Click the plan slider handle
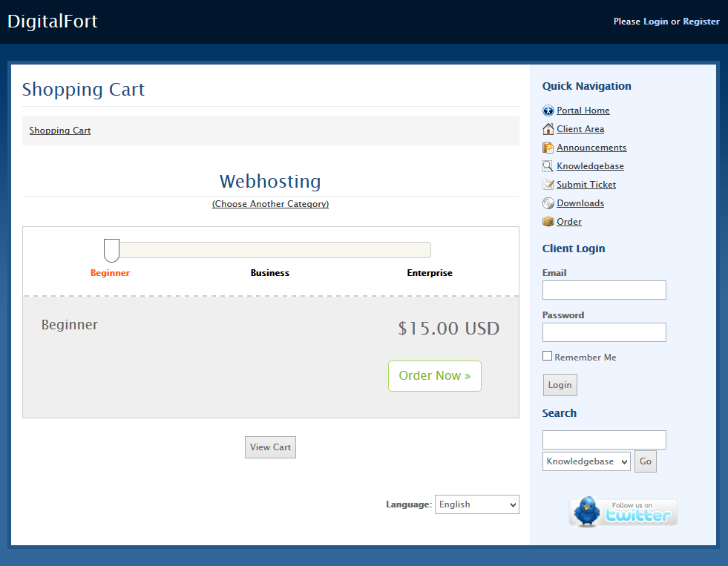The height and width of the screenshot is (566, 728). [x=111, y=251]
